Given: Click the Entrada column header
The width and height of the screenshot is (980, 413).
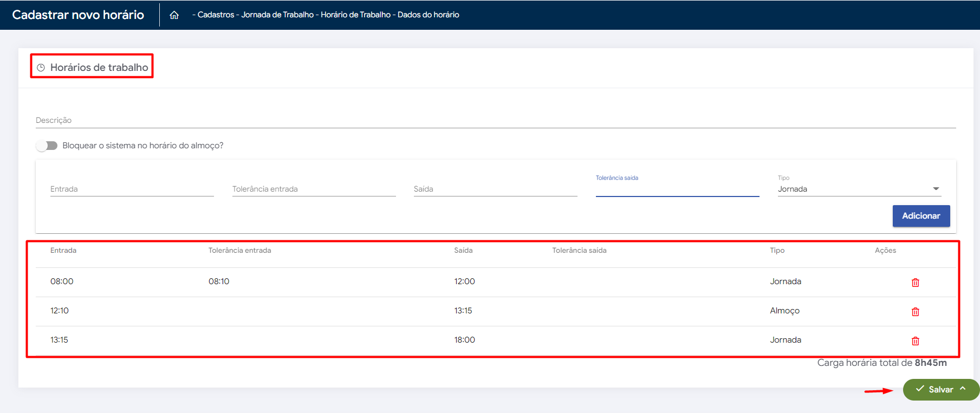Looking at the screenshot, I should (63, 250).
